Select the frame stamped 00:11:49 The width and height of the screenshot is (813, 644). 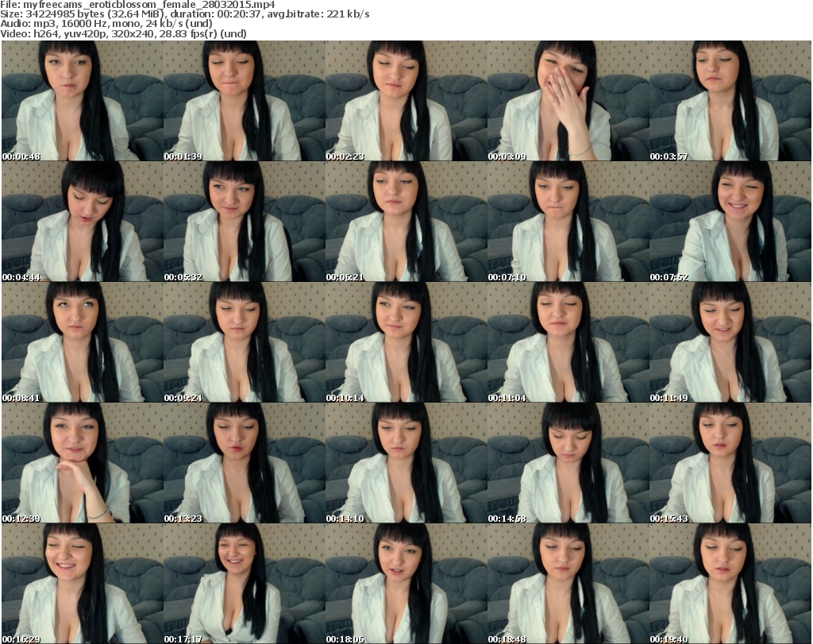(730, 342)
